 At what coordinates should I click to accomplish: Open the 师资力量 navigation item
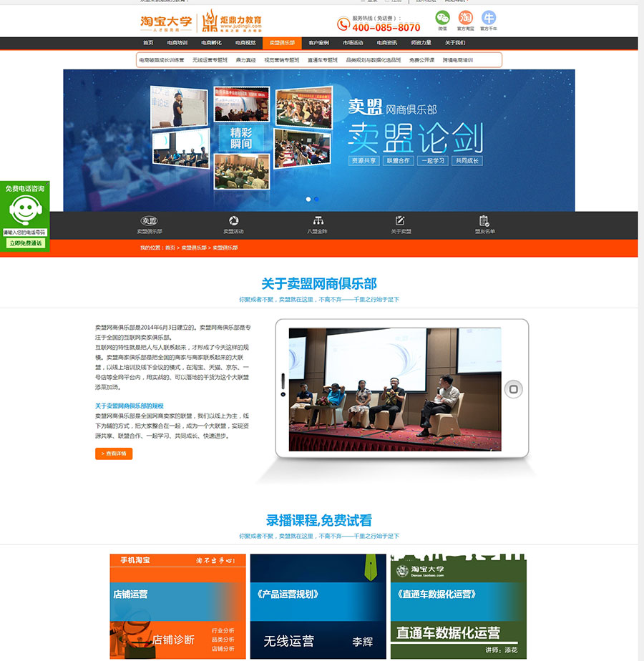421,43
